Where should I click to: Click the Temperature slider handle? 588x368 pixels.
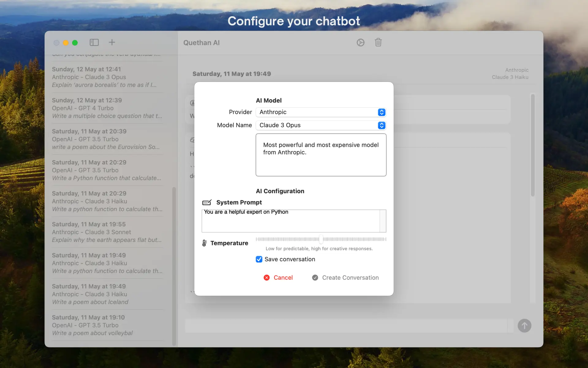click(x=321, y=239)
